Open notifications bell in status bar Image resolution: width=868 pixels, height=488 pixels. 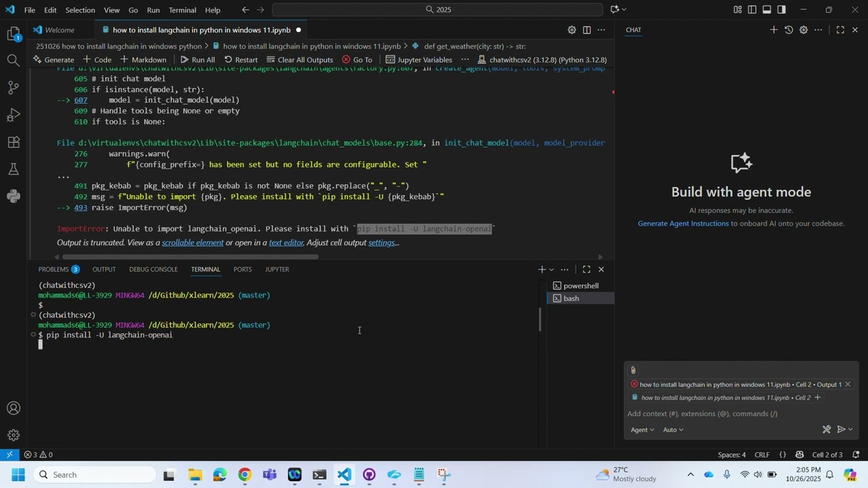click(856, 455)
